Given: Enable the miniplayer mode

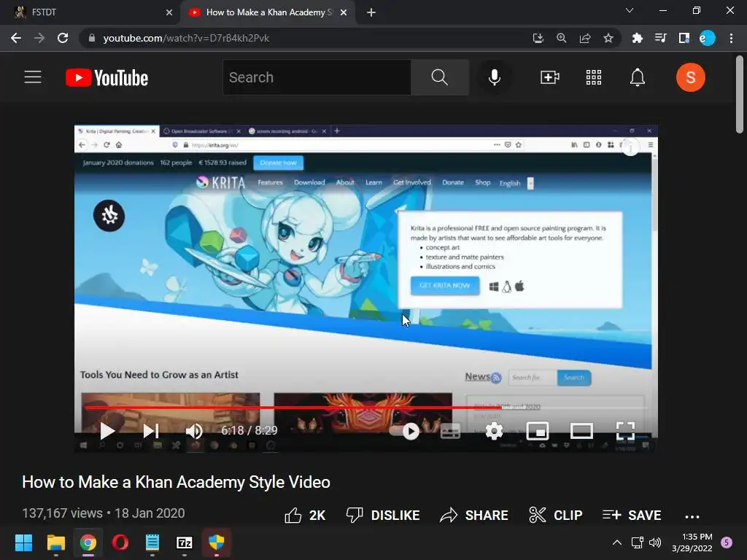Looking at the screenshot, I should coord(538,431).
